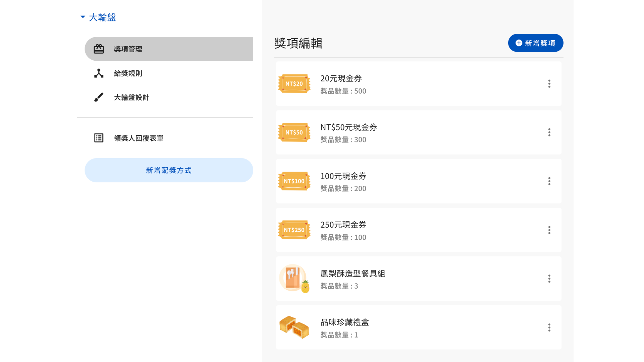Viewport: 644px width, 362px height.
Task: Select the 100元現金券 prize row
Action: tap(419, 181)
